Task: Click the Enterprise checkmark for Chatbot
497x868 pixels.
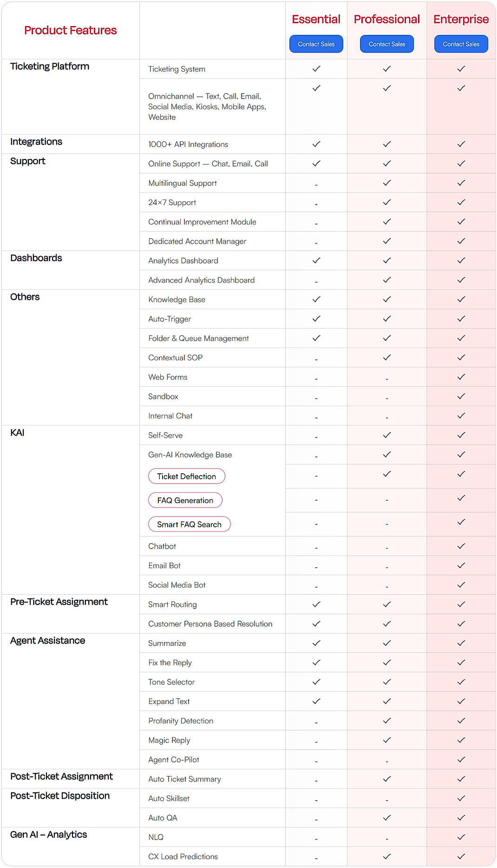Action: (x=461, y=546)
